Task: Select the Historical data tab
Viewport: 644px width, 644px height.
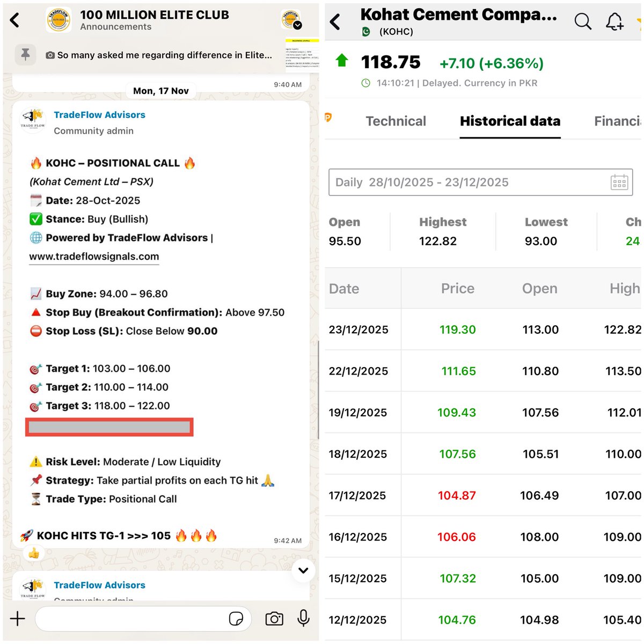Action: 510,121
